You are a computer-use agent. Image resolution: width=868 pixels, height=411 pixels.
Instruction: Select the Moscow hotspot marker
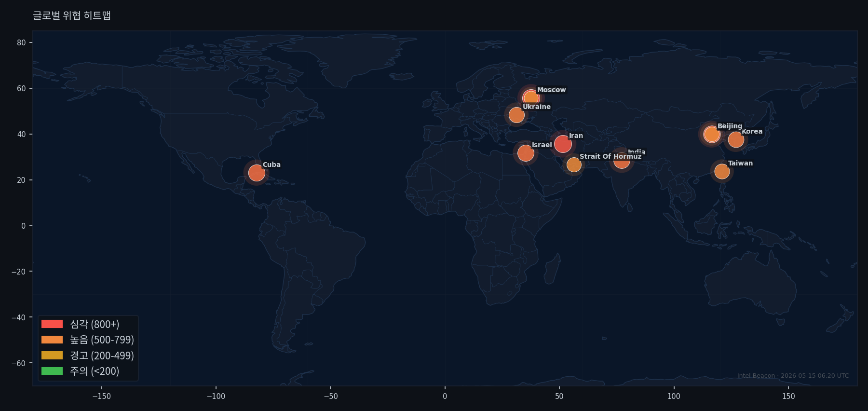pyautogui.click(x=531, y=98)
